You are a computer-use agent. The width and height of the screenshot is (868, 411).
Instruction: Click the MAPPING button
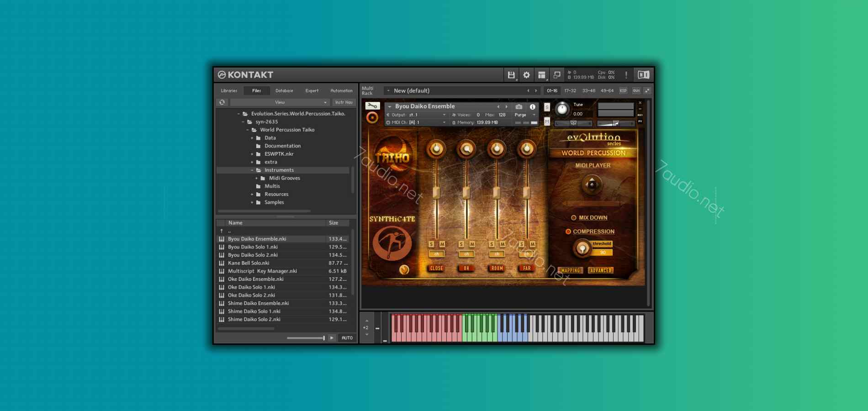coord(570,270)
